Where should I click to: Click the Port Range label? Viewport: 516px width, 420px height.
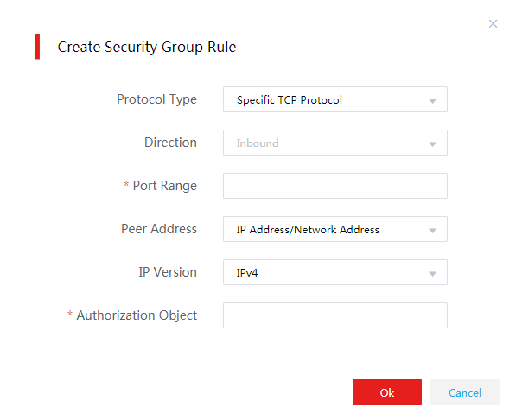(164, 186)
